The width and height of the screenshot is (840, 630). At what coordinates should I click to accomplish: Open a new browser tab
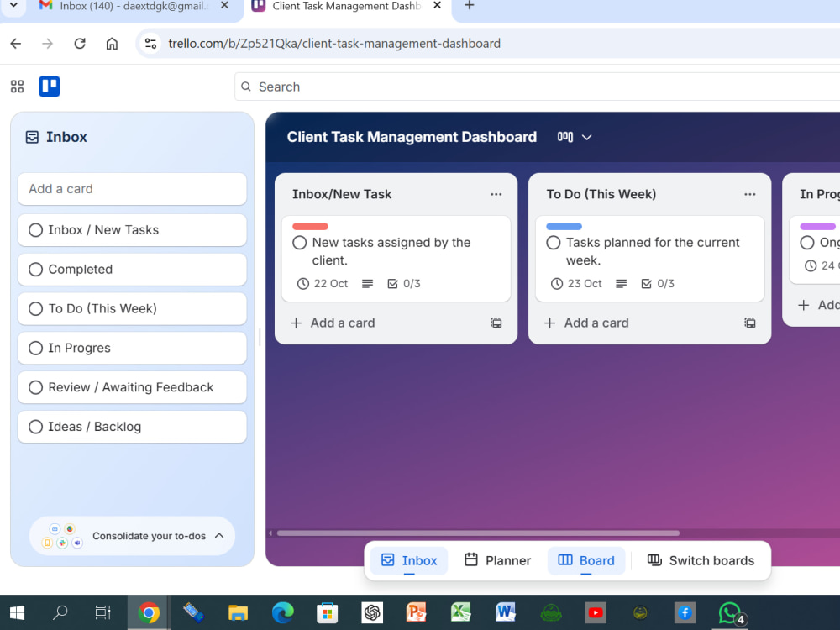pos(469,5)
